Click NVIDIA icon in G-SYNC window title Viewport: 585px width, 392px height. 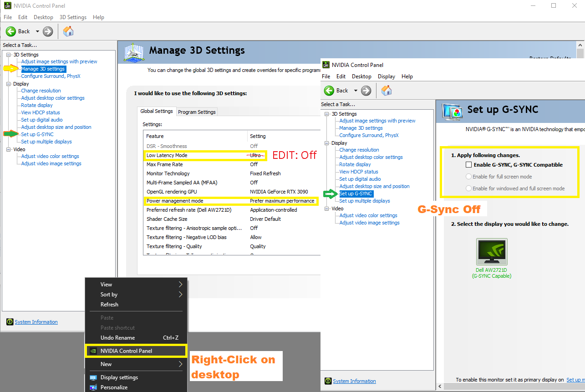click(326, 65)
